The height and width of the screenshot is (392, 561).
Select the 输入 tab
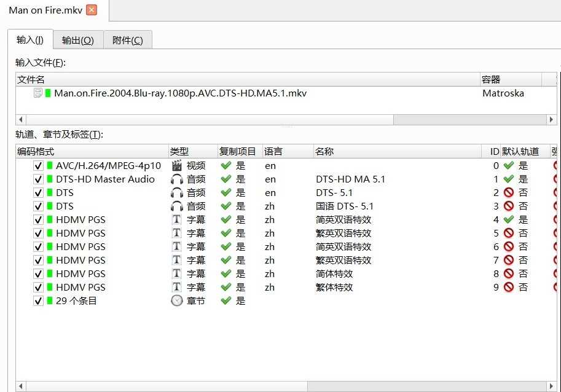click(x=29, y=39)
